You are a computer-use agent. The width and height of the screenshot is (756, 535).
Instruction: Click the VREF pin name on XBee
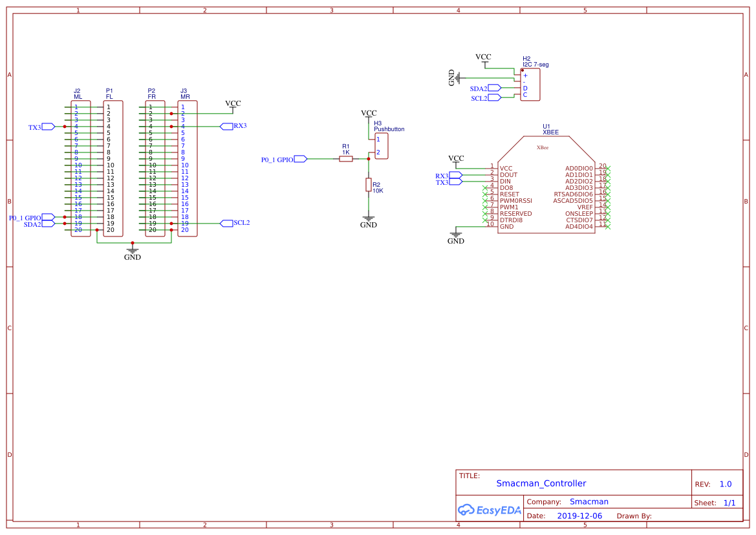pyautogui.click(x=585, y=207)
